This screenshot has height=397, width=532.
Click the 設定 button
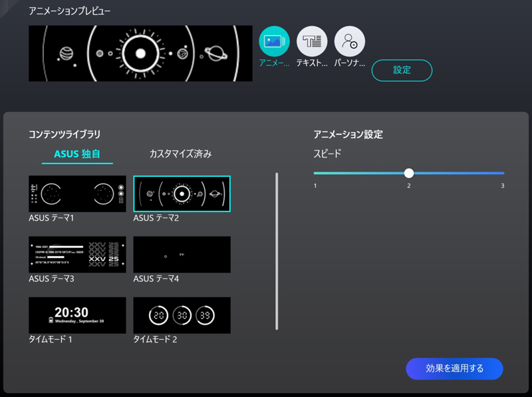click(x=402, y=69)
